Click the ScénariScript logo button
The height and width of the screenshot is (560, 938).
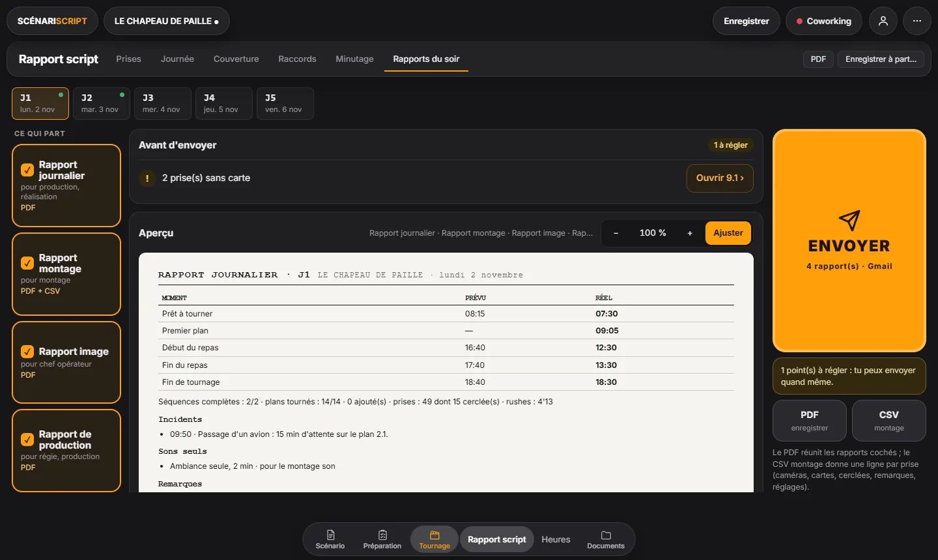pos(52,21)
